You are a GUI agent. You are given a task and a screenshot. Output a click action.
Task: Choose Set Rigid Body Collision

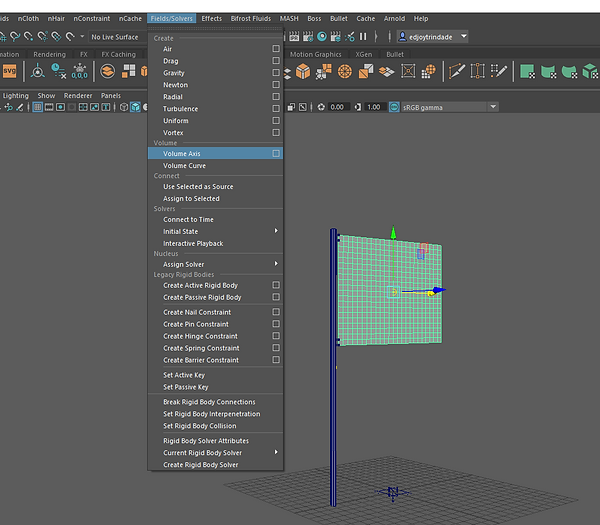(200, 426)
